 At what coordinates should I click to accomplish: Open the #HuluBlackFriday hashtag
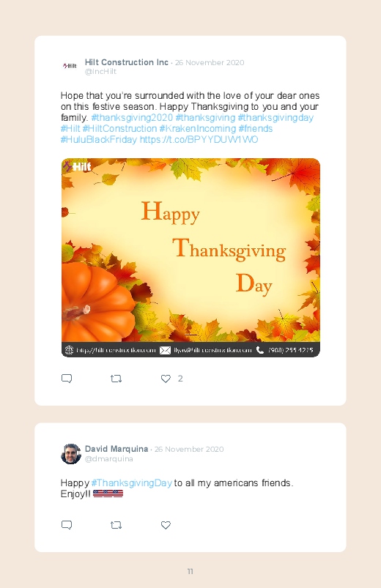click(x=99, y=140)
